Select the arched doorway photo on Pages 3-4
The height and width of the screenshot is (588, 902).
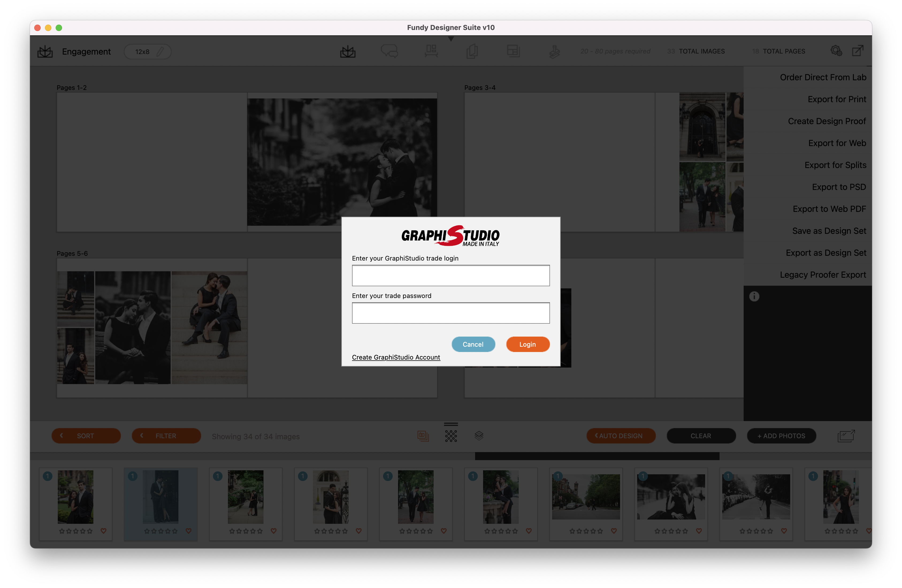(x=702, y=127)
